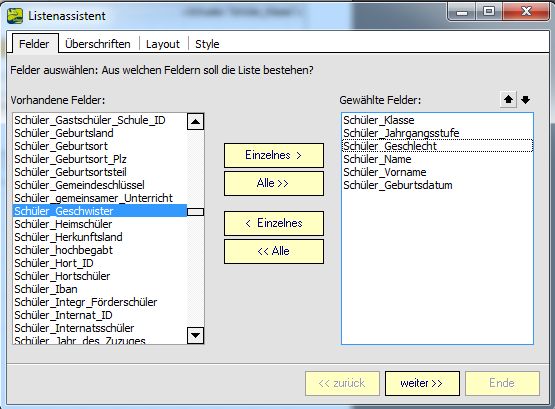Click the Listenassistent application icon in title bar
This screenshot has height=409, width=555.
point(15,16)
